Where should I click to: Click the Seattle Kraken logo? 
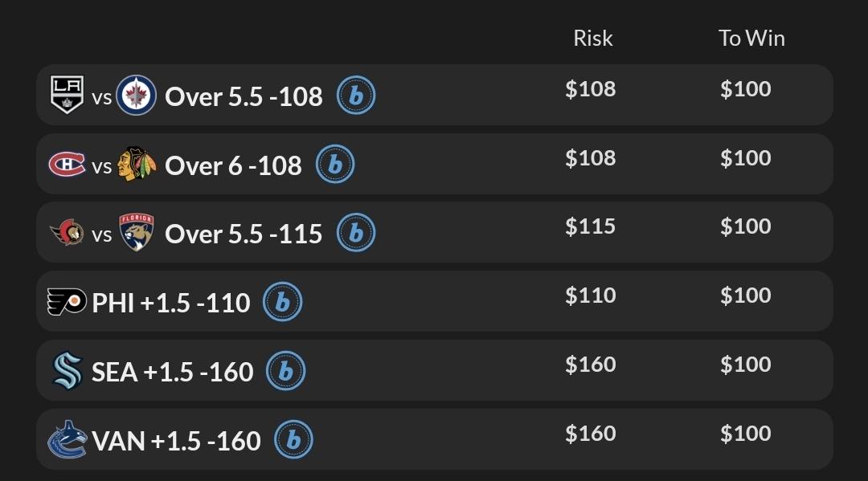click(x=68, y=371)
